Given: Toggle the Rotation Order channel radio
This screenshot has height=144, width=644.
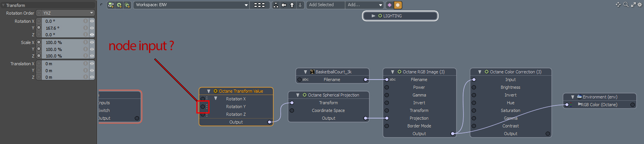Looking at the screenshot, I should click(39, 13).
